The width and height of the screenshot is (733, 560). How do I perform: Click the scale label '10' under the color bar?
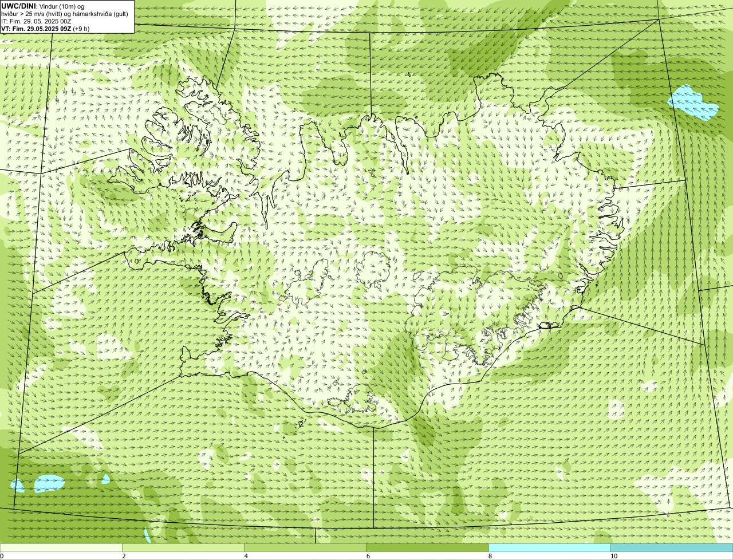click(613, 556)
